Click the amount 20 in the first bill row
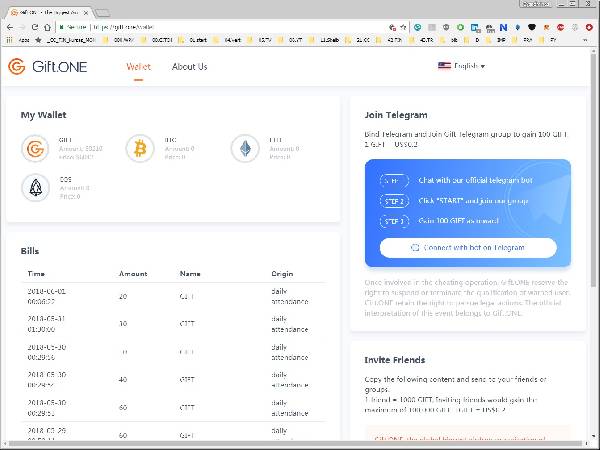Screen dimensions: 600x450 coord(123,297)
